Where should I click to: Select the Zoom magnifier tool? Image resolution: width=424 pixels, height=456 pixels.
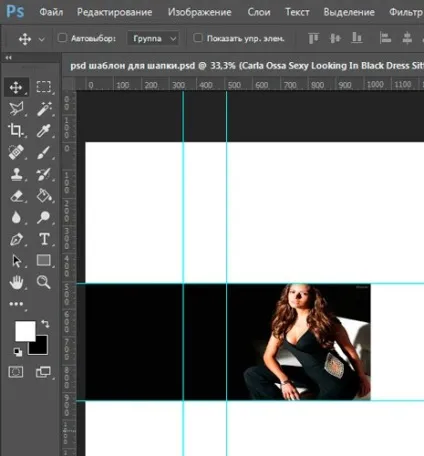point(43,282)
